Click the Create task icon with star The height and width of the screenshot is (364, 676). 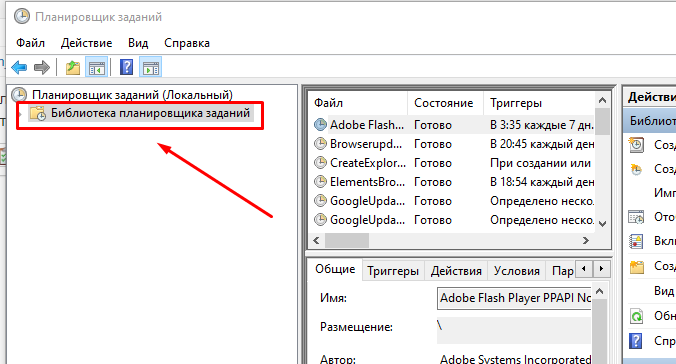point(636,169)
